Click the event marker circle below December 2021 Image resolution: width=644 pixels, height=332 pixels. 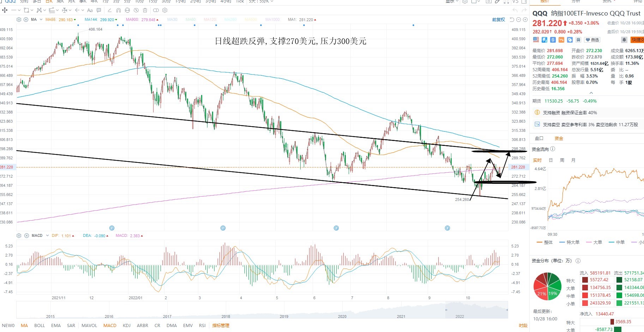click(112, 228)
